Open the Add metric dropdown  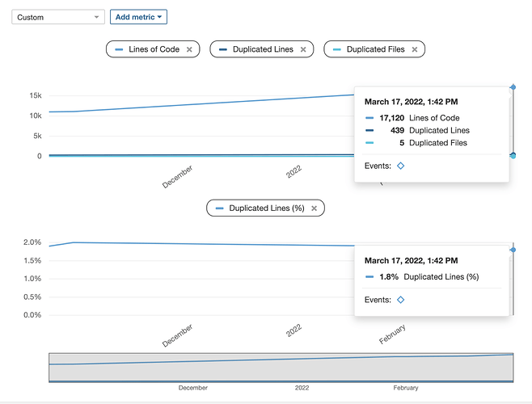click(x=139, y=16)
